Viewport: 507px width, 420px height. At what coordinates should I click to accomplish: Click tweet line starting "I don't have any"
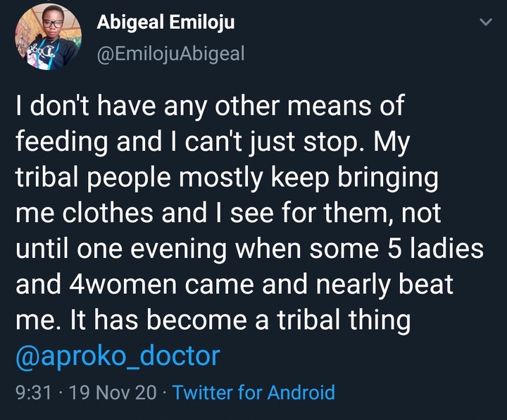click(x=210, y=106)
